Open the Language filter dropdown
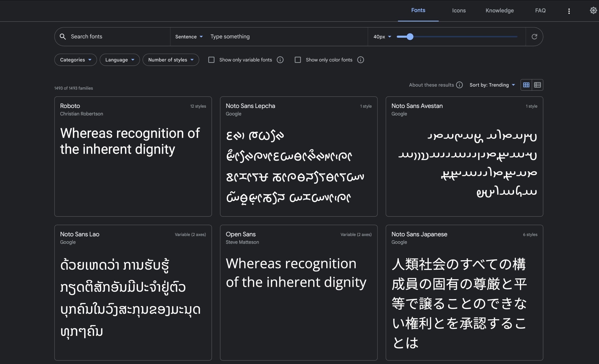 120,60
